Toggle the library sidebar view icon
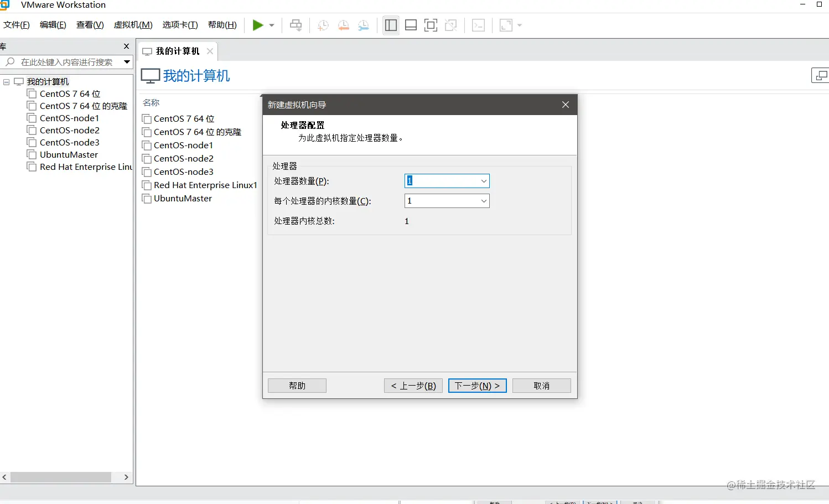This screenshot has width=829, height=504. tap(391, 25)
